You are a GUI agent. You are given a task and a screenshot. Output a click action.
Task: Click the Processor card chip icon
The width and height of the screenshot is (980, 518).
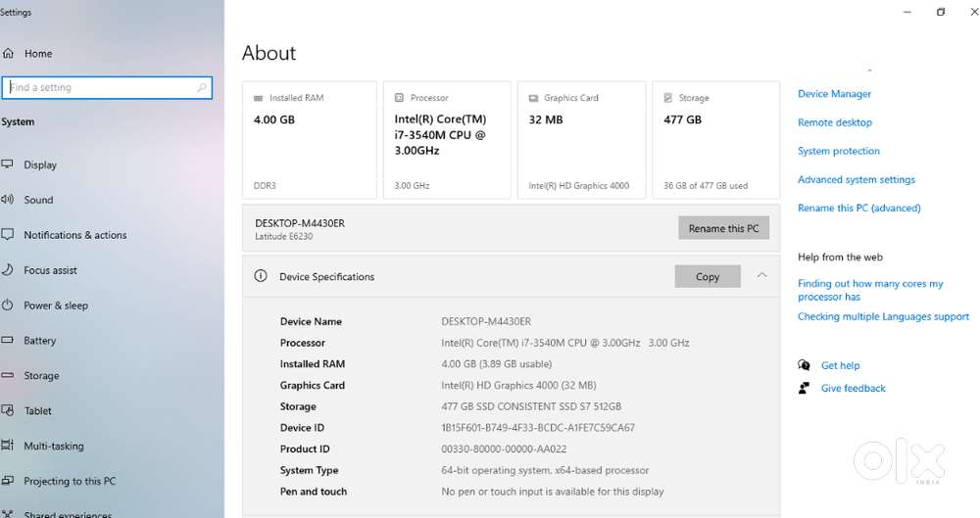399,98
